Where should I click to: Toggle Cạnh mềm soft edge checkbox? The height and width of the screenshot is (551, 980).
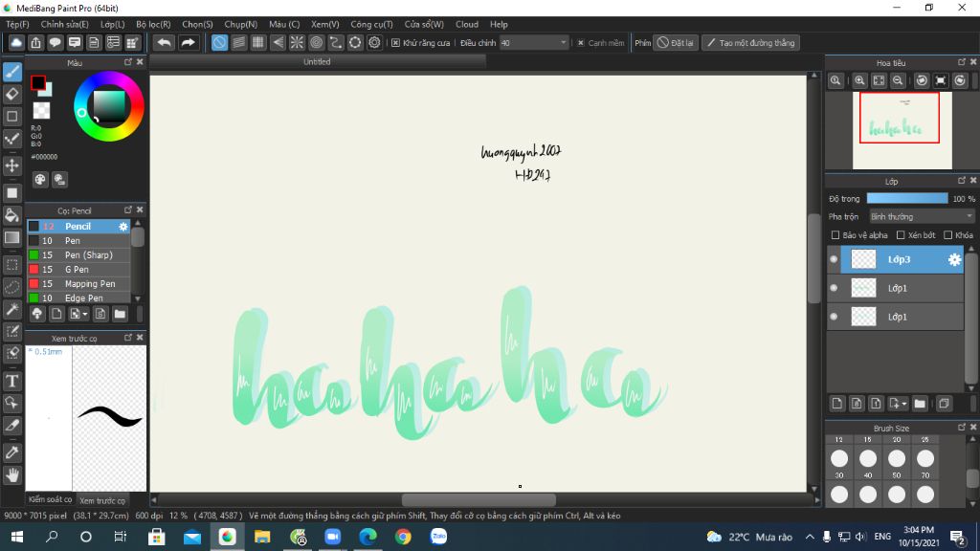tap(581, 42)
